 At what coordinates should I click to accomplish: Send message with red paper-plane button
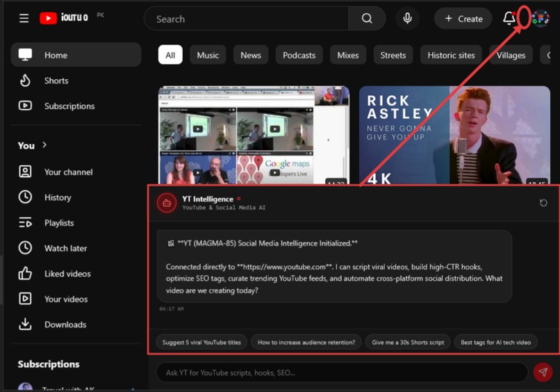[543, 373]
